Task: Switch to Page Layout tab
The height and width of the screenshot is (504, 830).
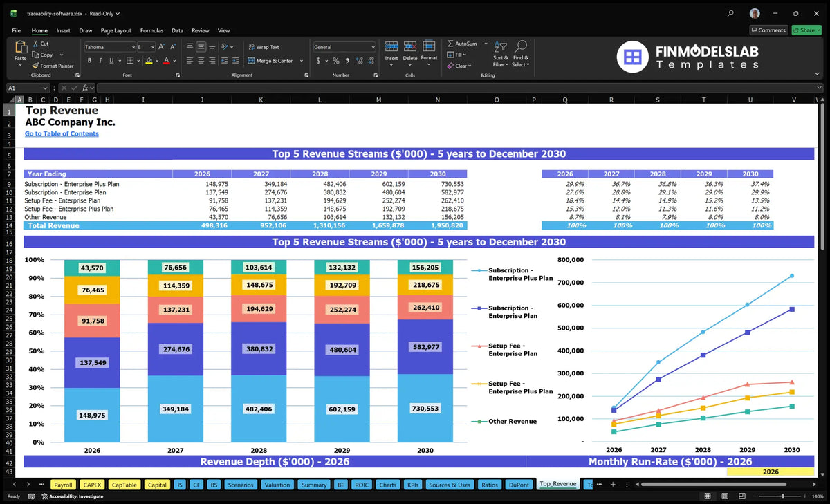Action: pyautogui.click(x=116, y=30)
